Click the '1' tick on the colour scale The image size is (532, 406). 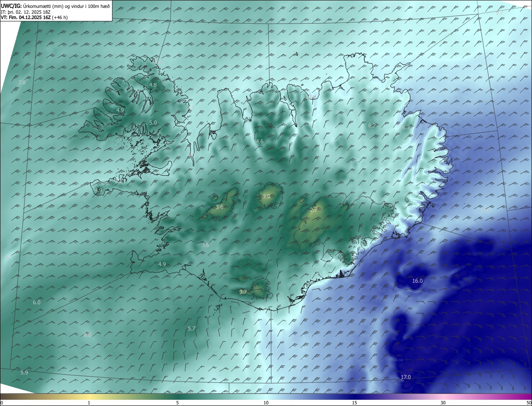[x=89, y=403]
